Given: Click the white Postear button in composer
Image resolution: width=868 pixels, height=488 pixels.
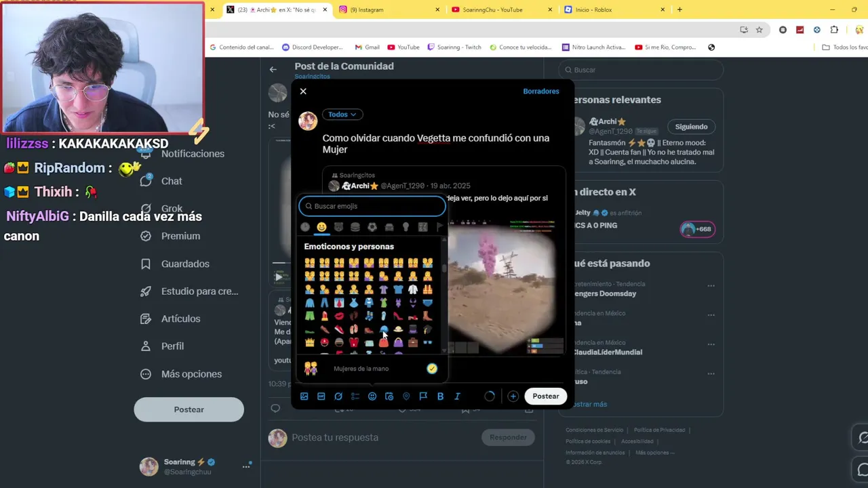Looking at the screenshot, I should point(546,396).
